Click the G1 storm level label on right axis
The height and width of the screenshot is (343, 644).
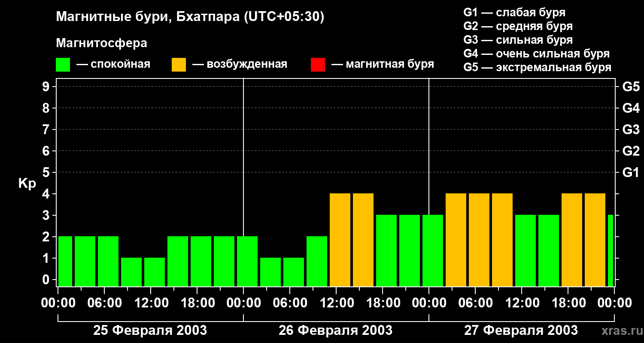(x=631, y=172)
